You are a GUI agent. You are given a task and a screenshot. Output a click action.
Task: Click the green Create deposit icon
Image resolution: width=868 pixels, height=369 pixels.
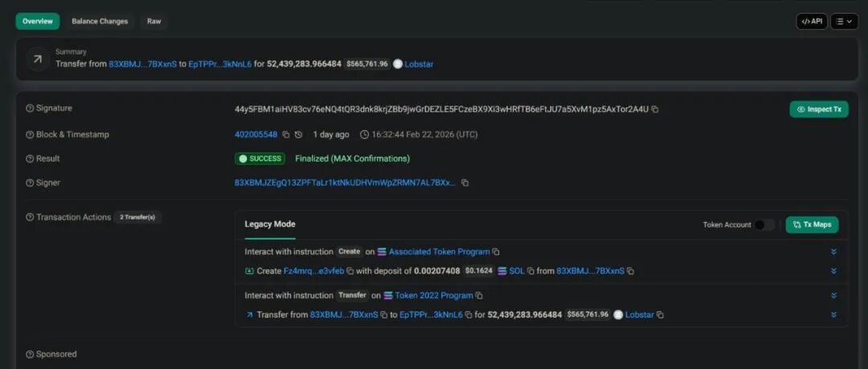point(249,272)
